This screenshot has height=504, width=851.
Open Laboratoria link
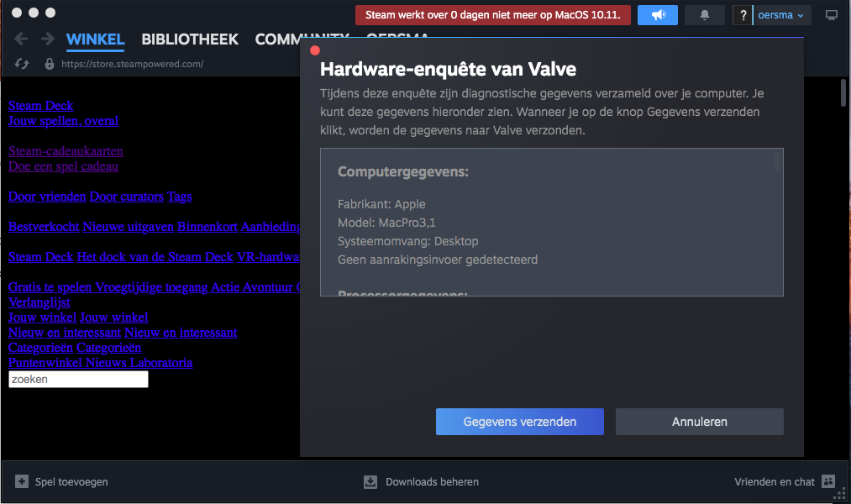tap(161, 363)
